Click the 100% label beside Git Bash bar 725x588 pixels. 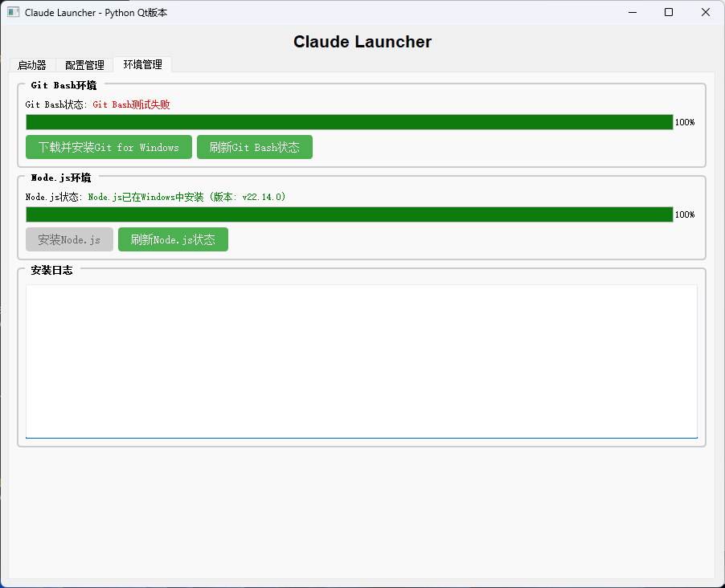[685, 122]
